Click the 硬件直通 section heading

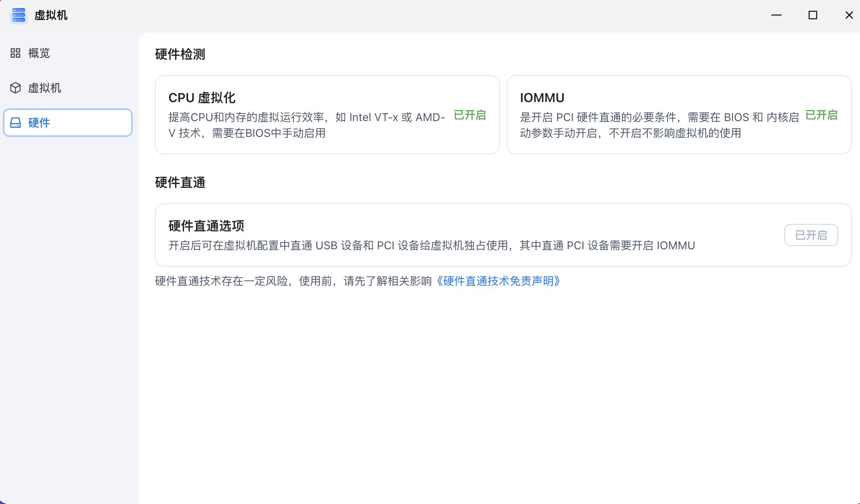pyautogui.click(x=180, y=182)
